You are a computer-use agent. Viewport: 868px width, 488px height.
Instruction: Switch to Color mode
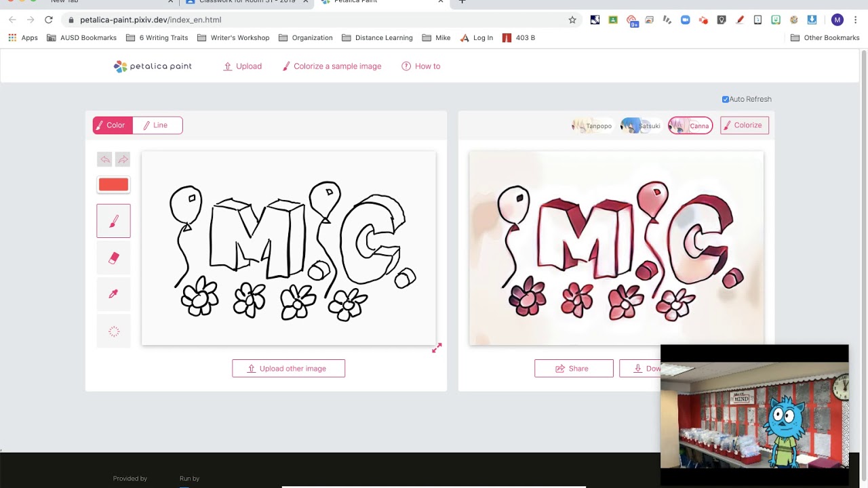(x=113, y=125)
